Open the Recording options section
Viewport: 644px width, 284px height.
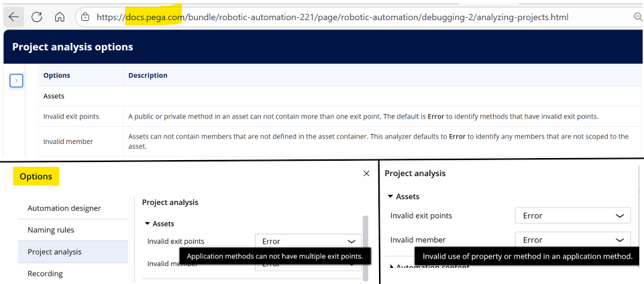coord(45,273)
